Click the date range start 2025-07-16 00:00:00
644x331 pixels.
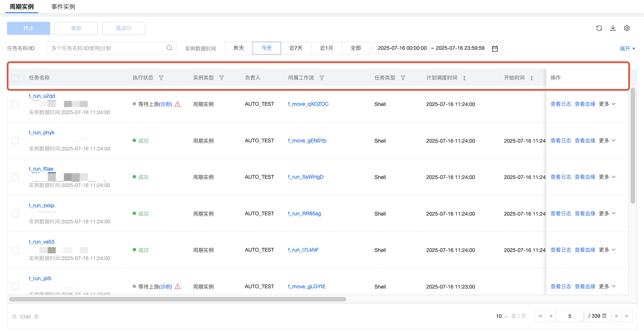402,48
